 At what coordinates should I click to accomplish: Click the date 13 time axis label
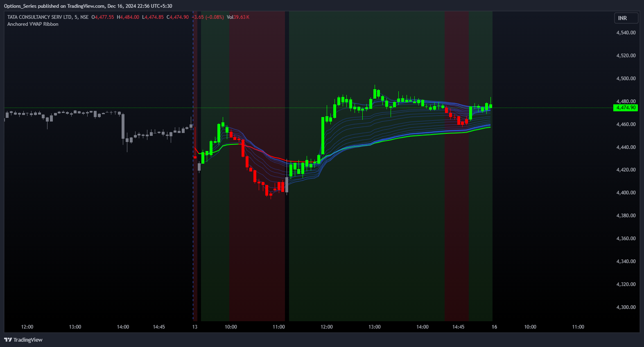coord(195,327)
